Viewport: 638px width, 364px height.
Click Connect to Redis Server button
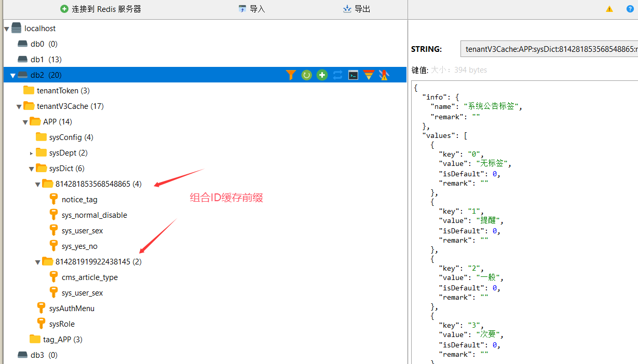pos(101,9)
